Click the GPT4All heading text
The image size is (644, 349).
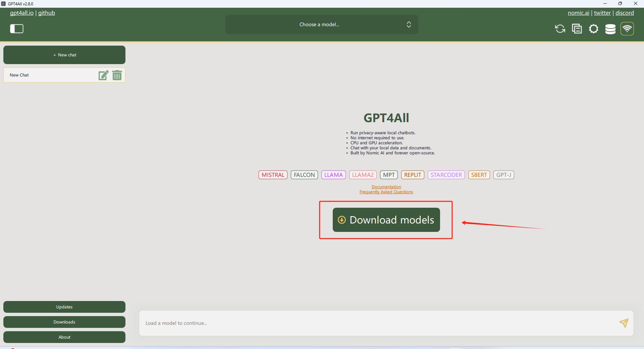386,118
